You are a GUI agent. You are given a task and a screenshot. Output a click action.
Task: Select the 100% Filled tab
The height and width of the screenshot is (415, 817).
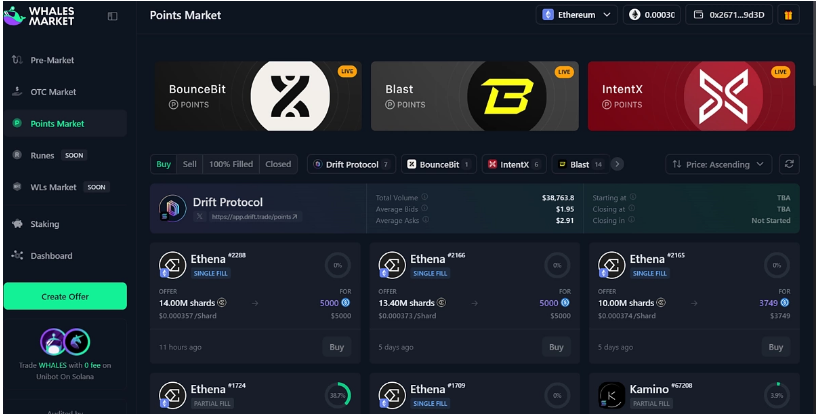[x=231, y=164]
